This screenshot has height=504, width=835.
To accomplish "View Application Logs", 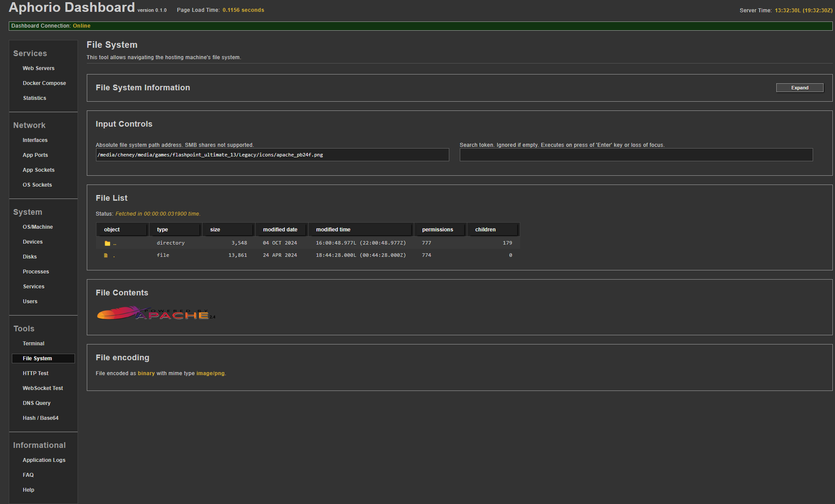I will coord(44,460).
